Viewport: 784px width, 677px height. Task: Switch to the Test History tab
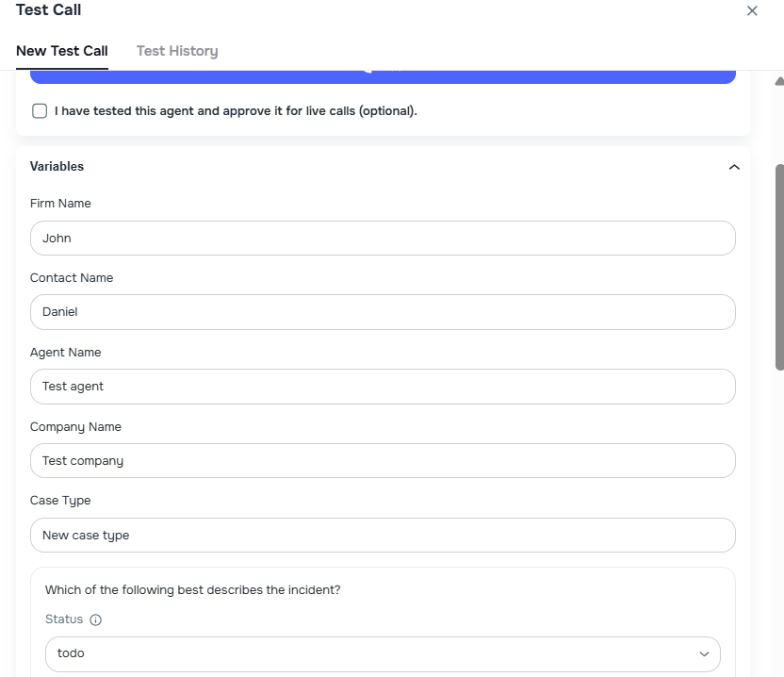(177, 51)
